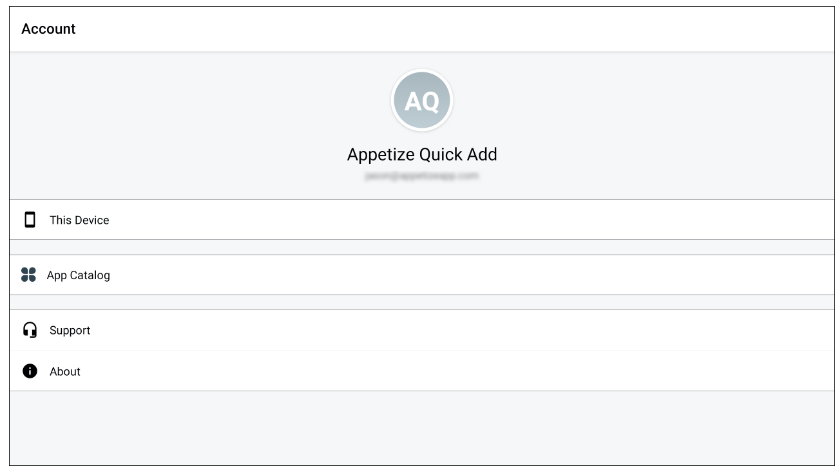Click the Account header title
839x473 pixels.
coord(48,29)
